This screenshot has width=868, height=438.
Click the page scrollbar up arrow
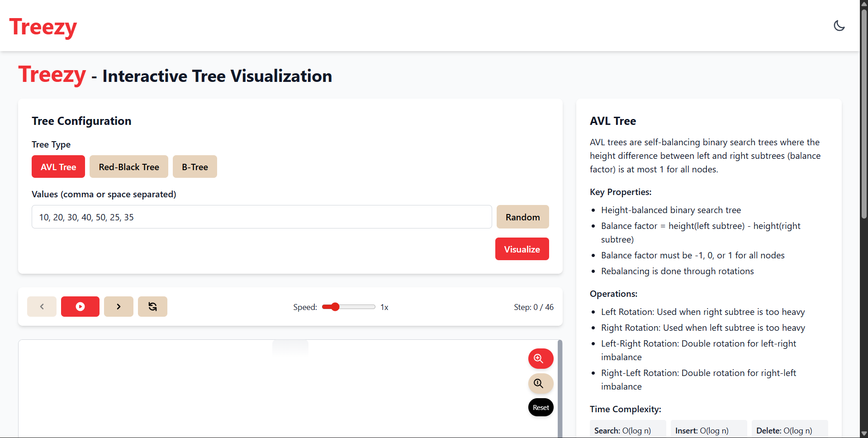(864, 4)
